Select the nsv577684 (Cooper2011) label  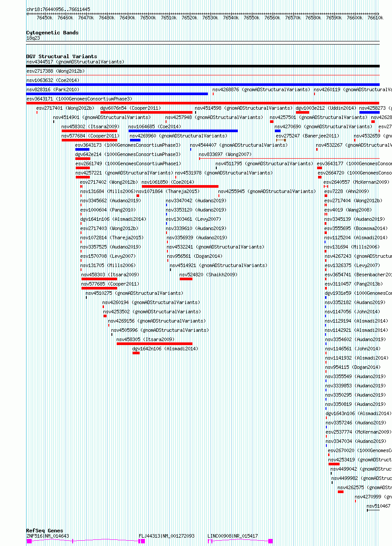pyautogui.click(x=90, y=136)
